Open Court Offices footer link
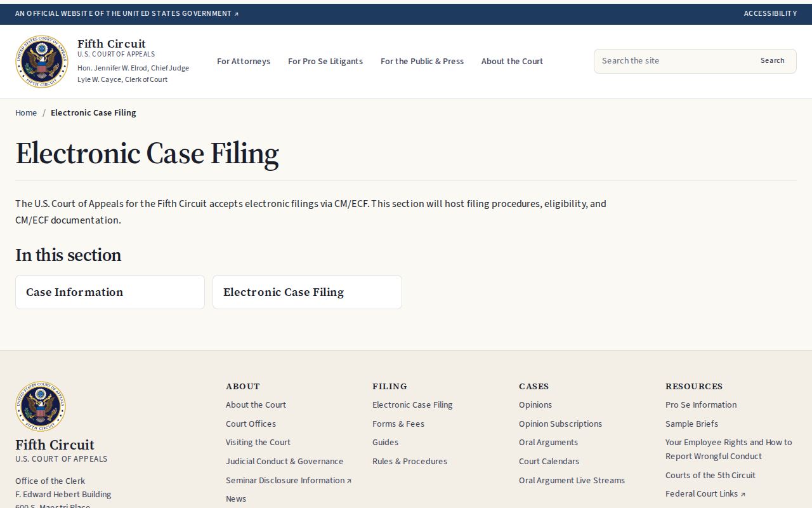Viewport: 812px width, 508px height. pyautogui.click(x=251, y=424)
